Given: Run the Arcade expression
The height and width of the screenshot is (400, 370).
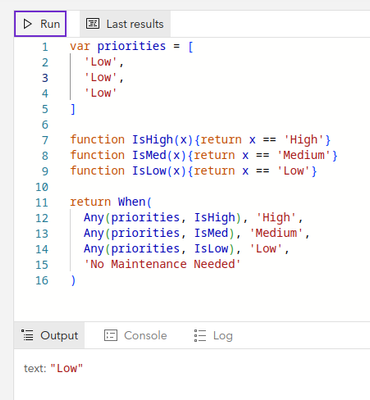Looking at the screenshot, I should (x=40, y=24).
